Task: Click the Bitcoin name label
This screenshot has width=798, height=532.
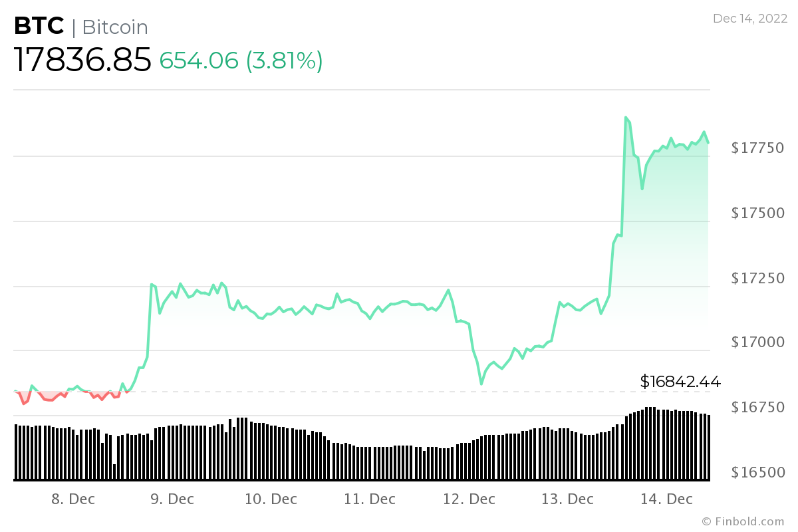Action: 115,27
